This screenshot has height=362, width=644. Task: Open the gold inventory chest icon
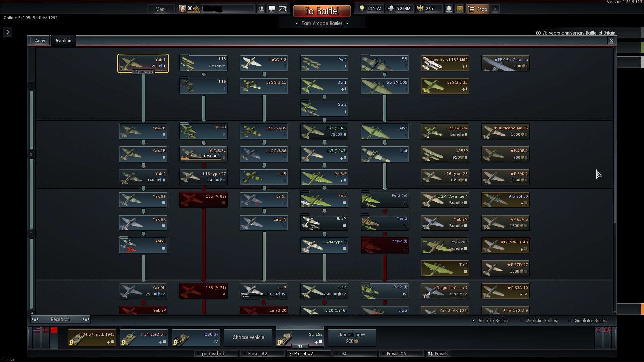point(460,9)
